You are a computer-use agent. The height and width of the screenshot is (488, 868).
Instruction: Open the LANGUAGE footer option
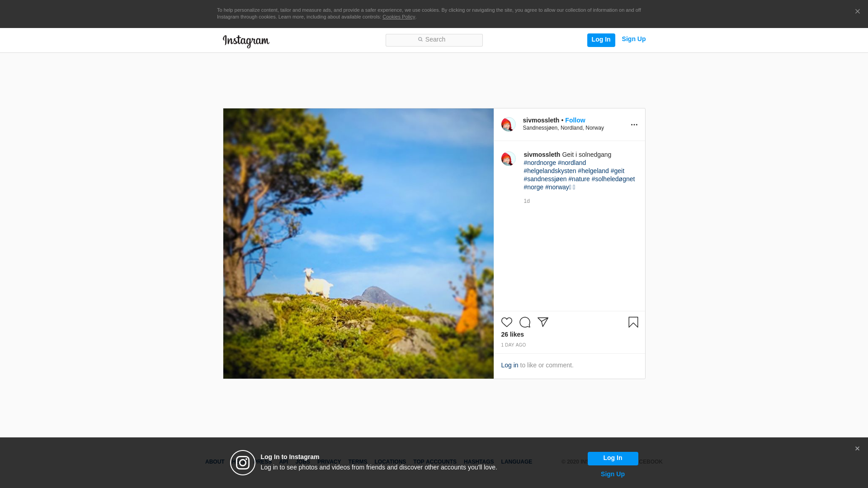click(516, 462)
